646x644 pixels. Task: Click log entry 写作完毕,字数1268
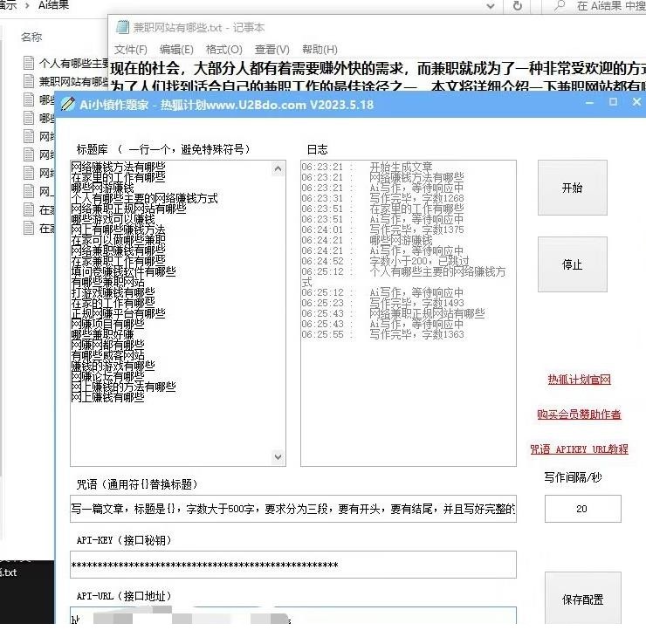pyautogui.click(x=416, y=198)
